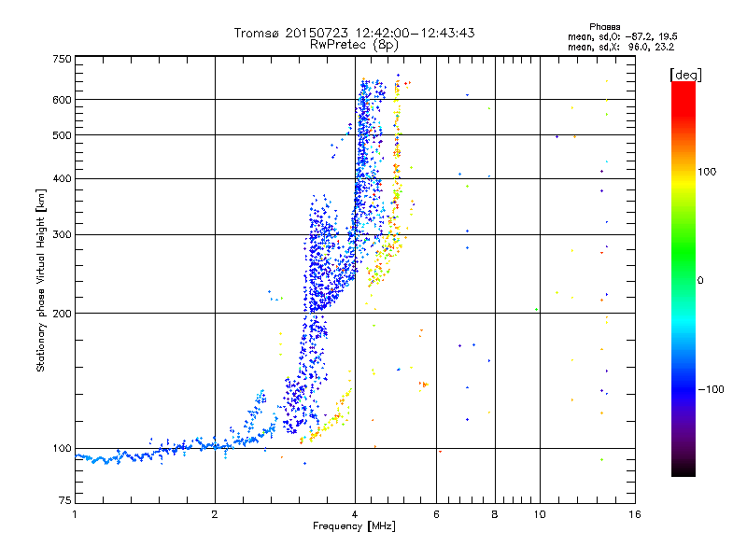Click the isolated green data point near 10 MHz
This screenshot has height=560, width=747.
click(536, 310)
